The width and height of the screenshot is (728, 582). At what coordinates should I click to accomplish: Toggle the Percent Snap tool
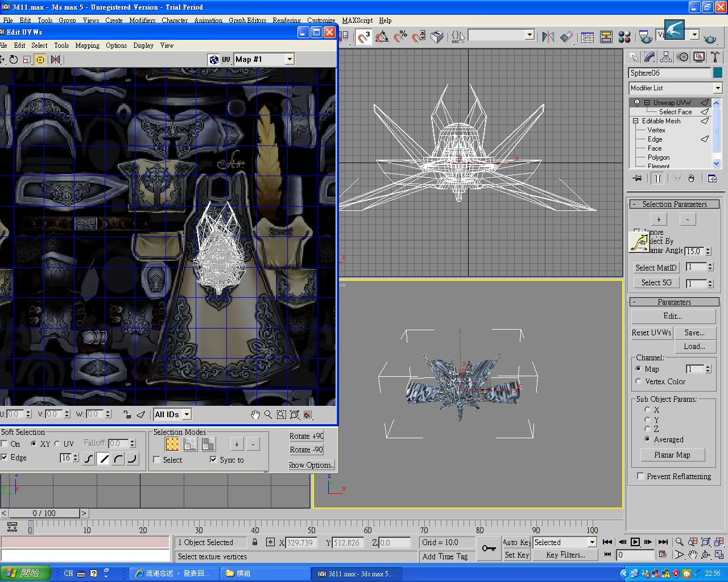pyautogui.click(x=400, y=37)
